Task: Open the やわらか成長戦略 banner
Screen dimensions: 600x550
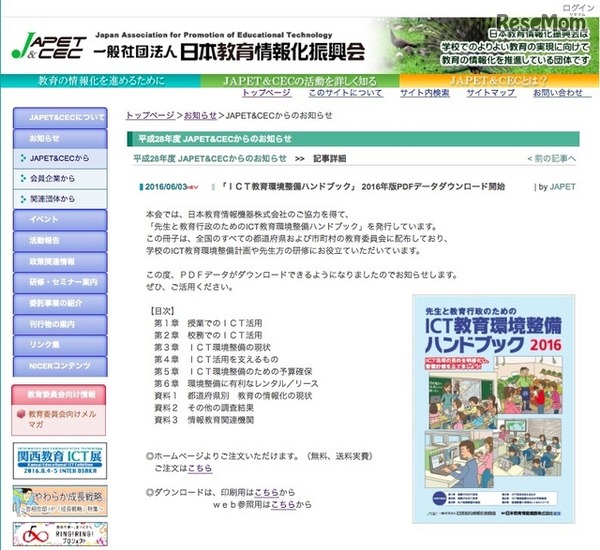Action: point(60,501)
